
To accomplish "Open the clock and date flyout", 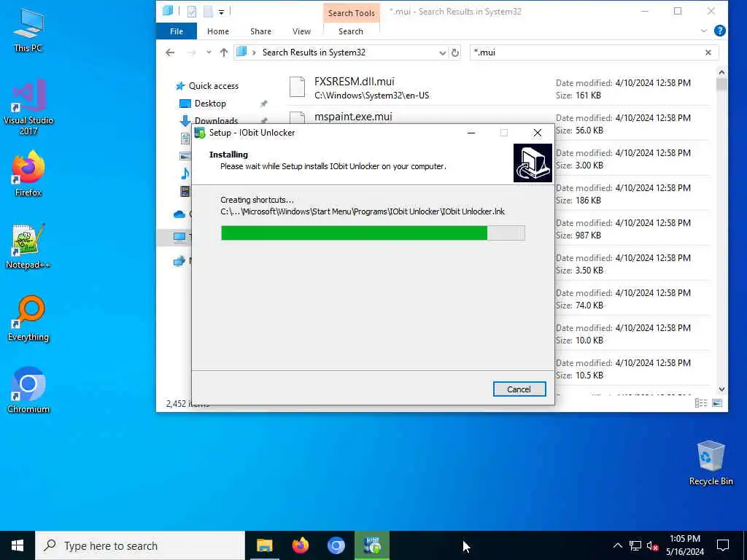I will click(684, 545).
